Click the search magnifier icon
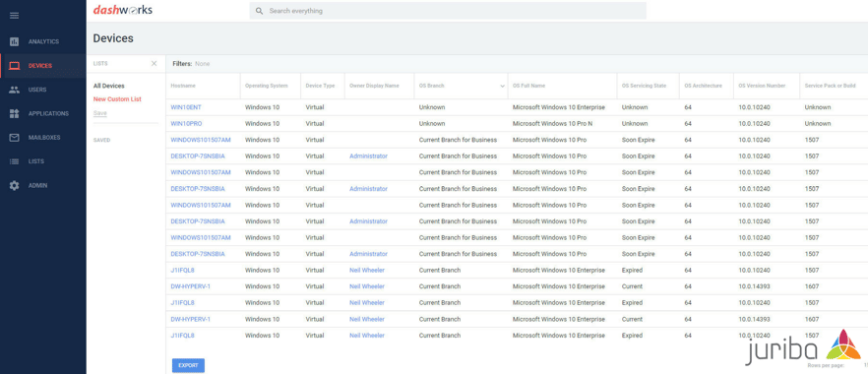Image resolution: width=868 pixels, height=374 pixels. [x=260, y=11]
